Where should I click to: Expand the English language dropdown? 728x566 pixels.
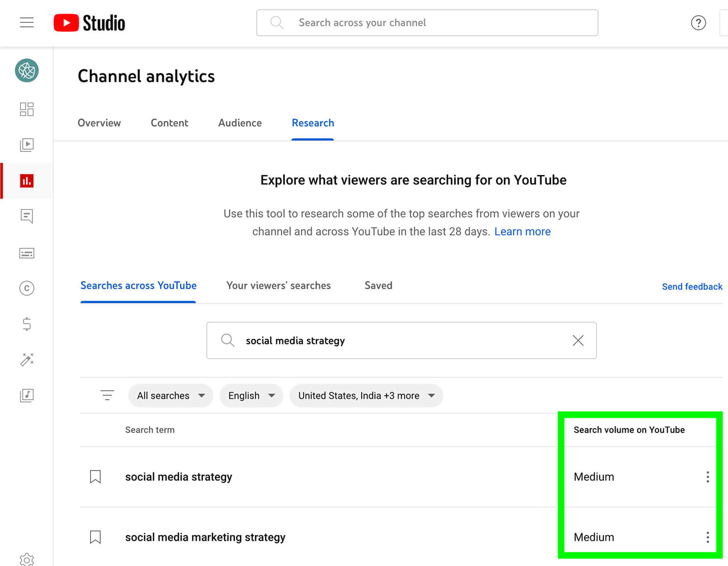pyautogui.click(x=251, y=396)
